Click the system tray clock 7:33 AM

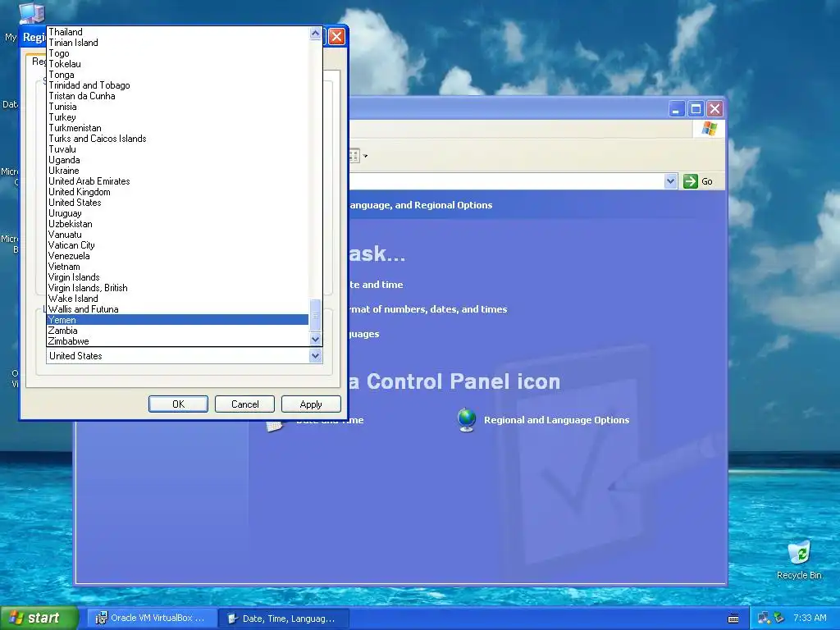tap(810, 619)
